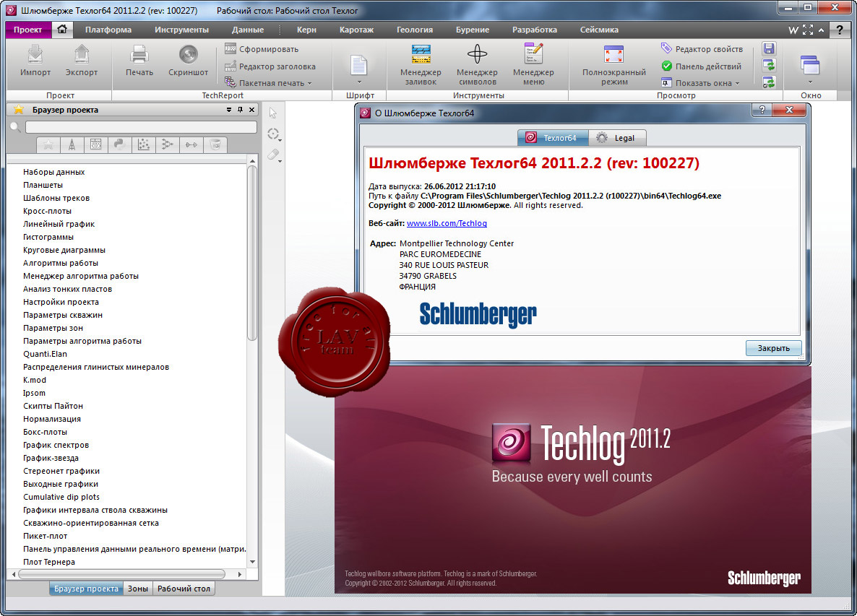Image resolution: width=857 pixels, height=616 pixels.
Task: Select Гистограммы in the list
Action: coord(48,237)
